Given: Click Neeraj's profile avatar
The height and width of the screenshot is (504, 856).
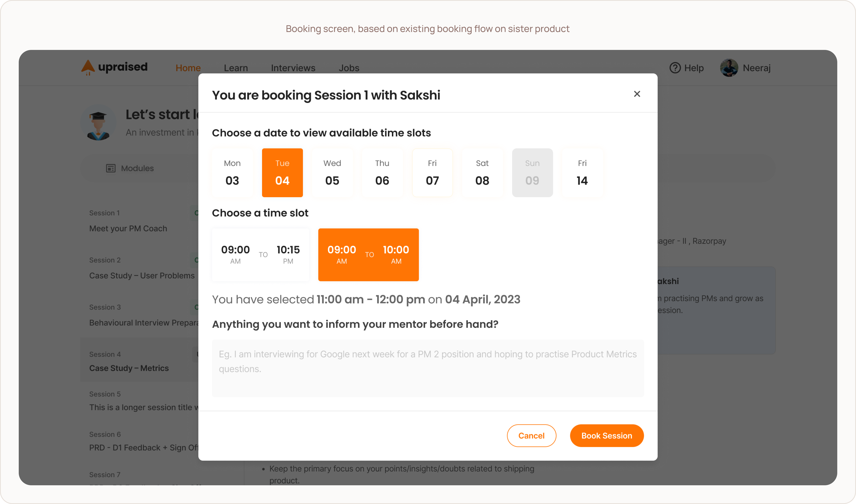Looking at the screenshot, I should pyautogui.click(x=729, y=68).
